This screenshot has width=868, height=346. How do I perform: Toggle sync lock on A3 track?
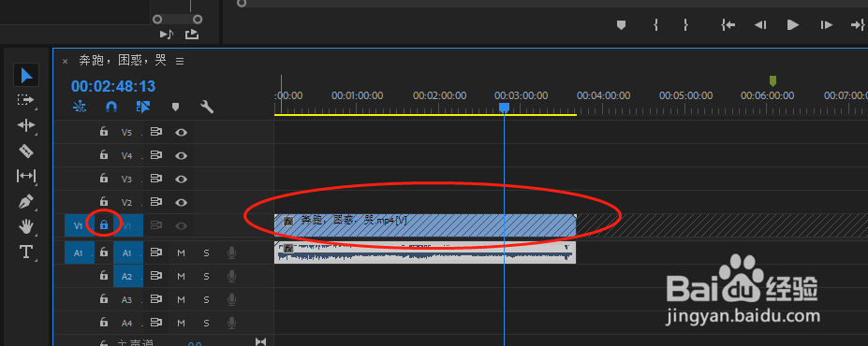click(156, 299)
